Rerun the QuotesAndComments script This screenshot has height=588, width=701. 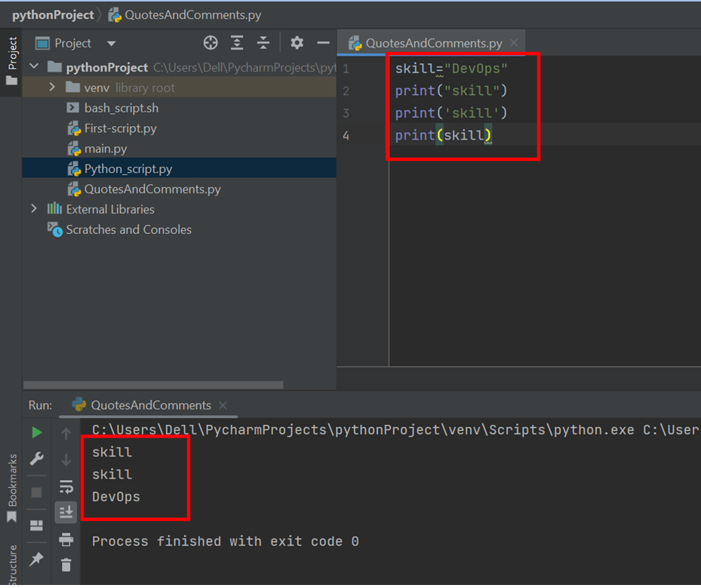(35, 433)
